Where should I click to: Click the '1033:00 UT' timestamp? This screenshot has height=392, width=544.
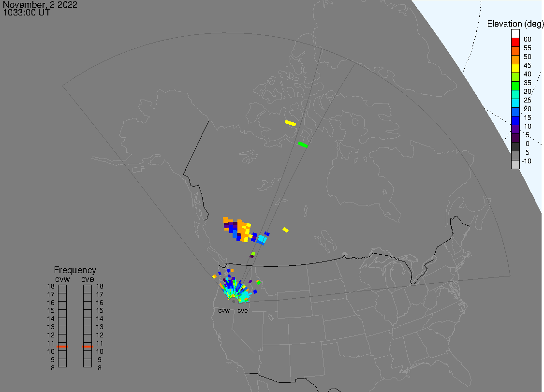tap(27, 13)
